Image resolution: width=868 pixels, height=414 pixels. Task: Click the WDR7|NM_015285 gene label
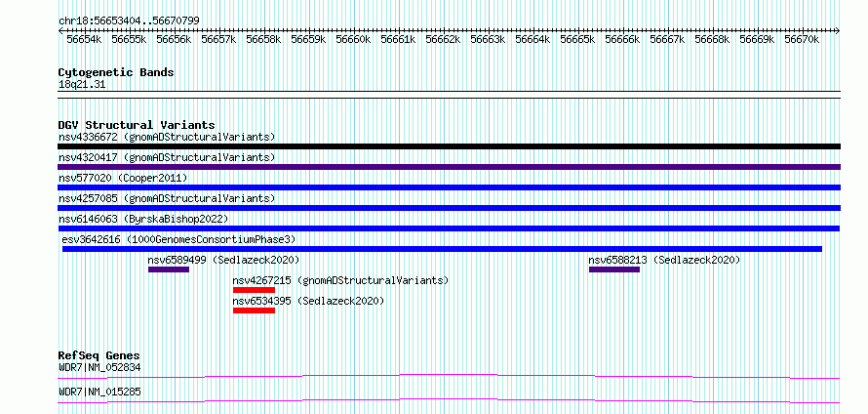tap(99, 392)
